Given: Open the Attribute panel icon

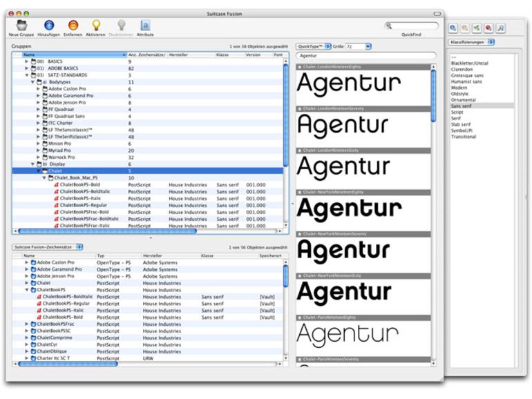Looking at the screenshot, I should [145, 25].
